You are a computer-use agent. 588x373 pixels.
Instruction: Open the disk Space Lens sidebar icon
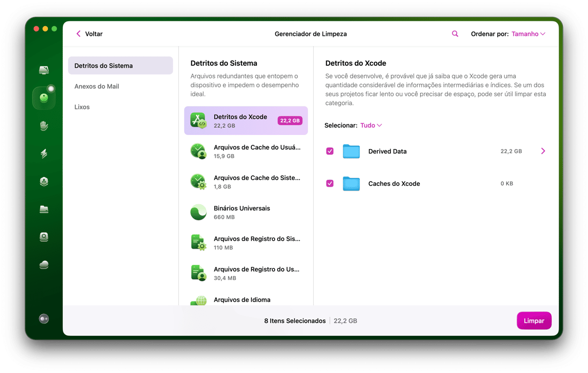point(44,237)
